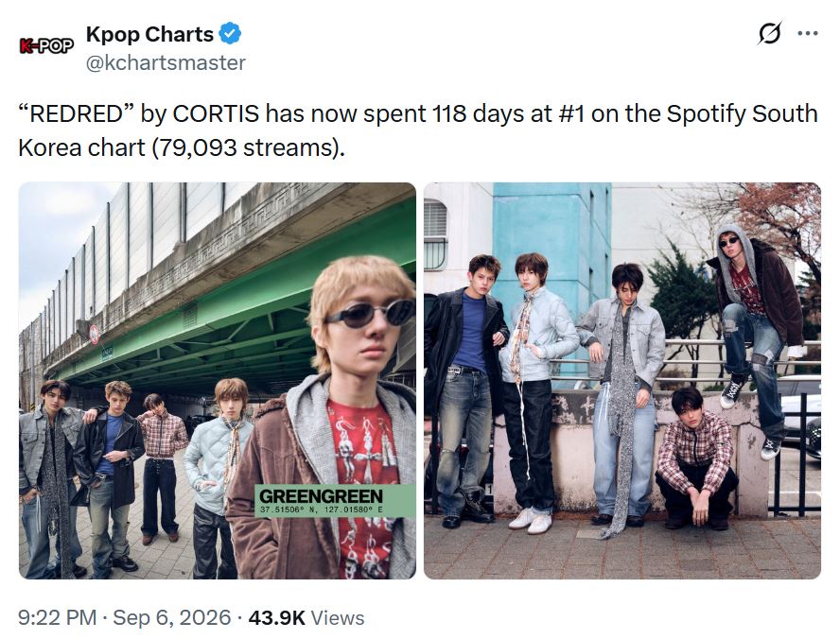Click the tweet text about REDRED
The width and height of the screenshot is (840, 639).
[x=418, y=130]
